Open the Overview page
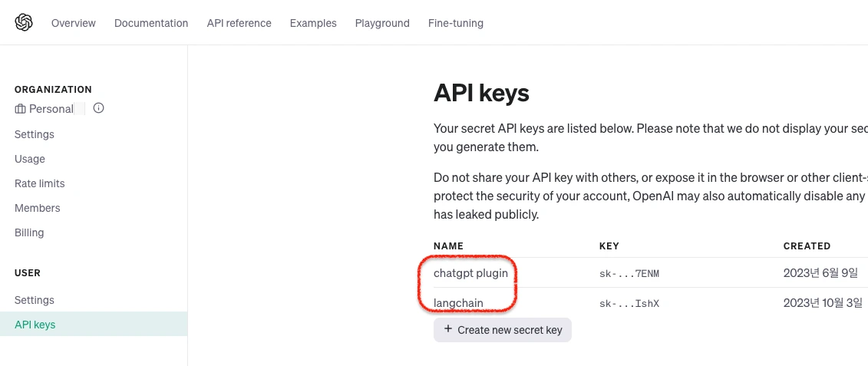Screen dimensions: 868x366 74,23
